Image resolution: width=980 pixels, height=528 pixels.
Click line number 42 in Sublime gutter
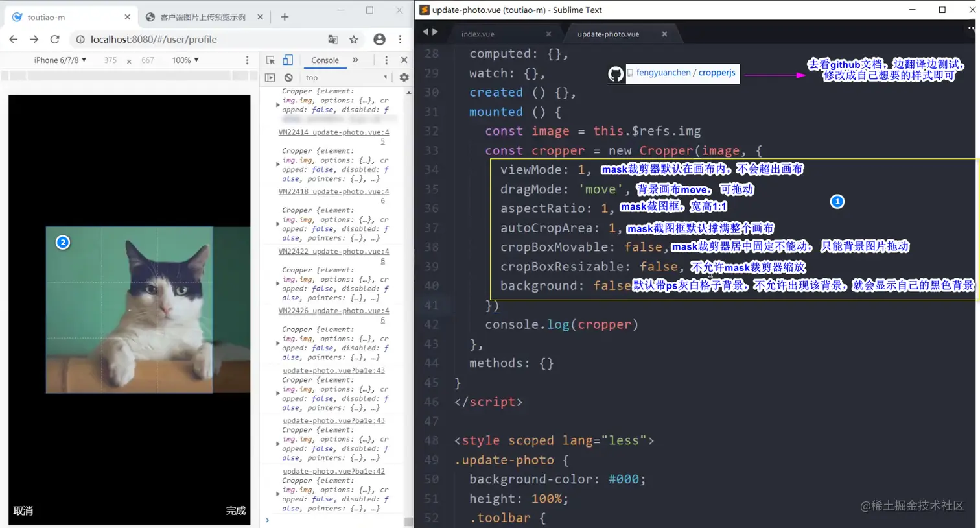click(432, 324)
